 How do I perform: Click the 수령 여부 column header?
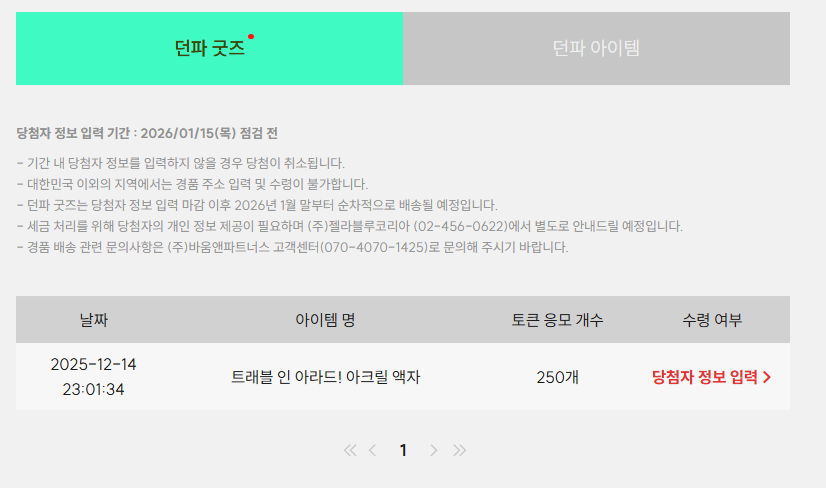coord(712,320)
